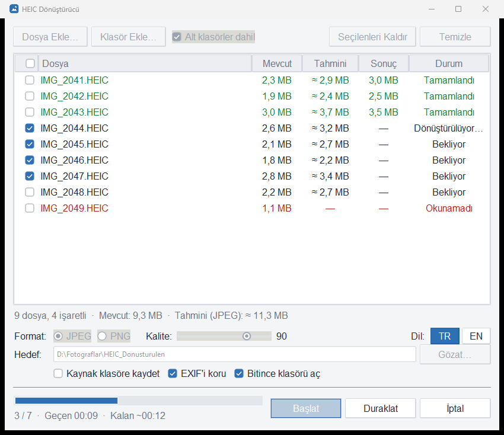Select the failed IMG_2049.HEIC row
This screenshot has height=435, width=504.
pyautogui.click(x=252, y=208)
